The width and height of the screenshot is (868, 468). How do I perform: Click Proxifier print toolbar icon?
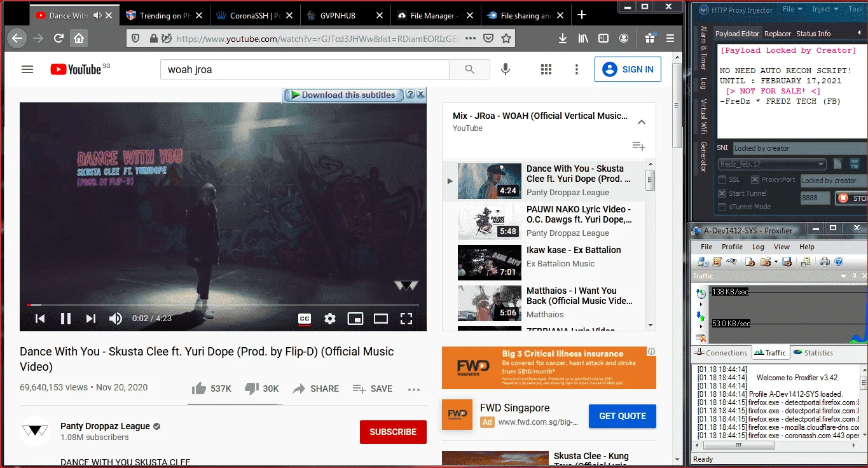click(825, 261)
